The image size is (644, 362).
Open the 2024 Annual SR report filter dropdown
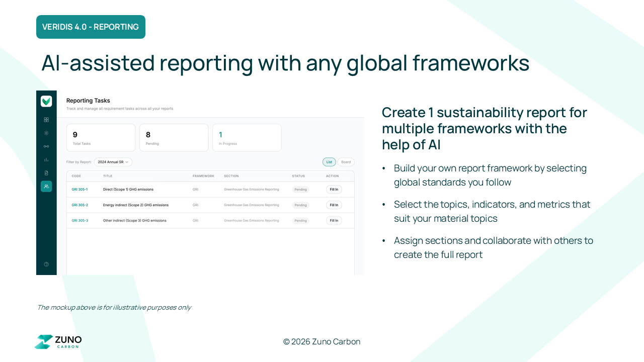click(x=113, y=162)
